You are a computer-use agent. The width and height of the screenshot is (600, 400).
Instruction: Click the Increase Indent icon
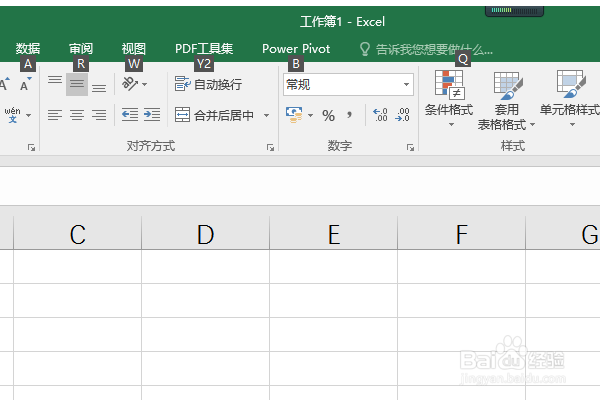152,115
